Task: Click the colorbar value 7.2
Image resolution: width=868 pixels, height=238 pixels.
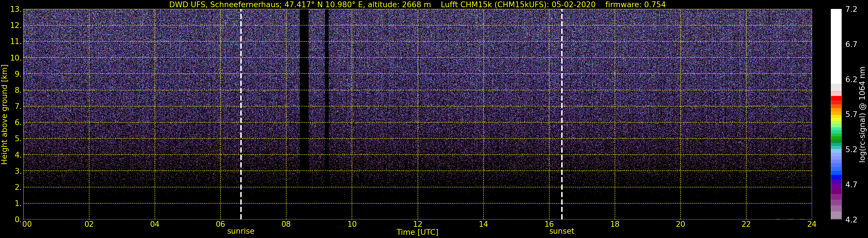Action: pyautogui.click(x=851, y=9)
